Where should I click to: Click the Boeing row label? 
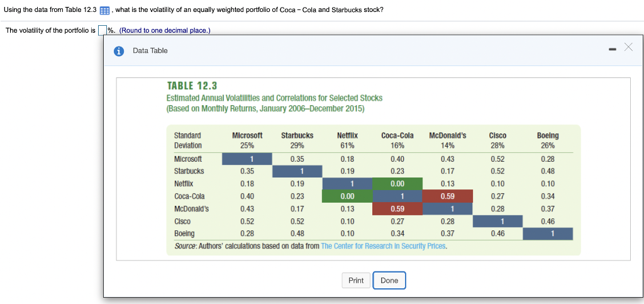coord(184,234)
